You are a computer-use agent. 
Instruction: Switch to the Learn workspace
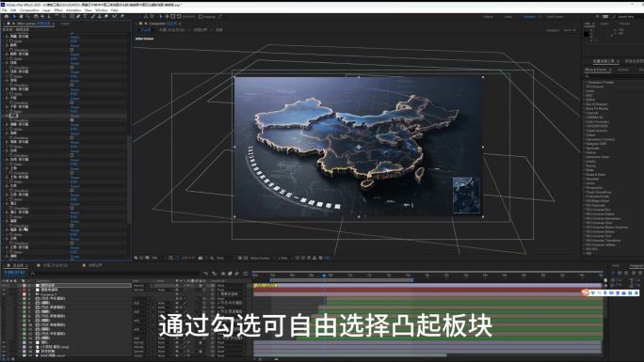pos(508,17)
